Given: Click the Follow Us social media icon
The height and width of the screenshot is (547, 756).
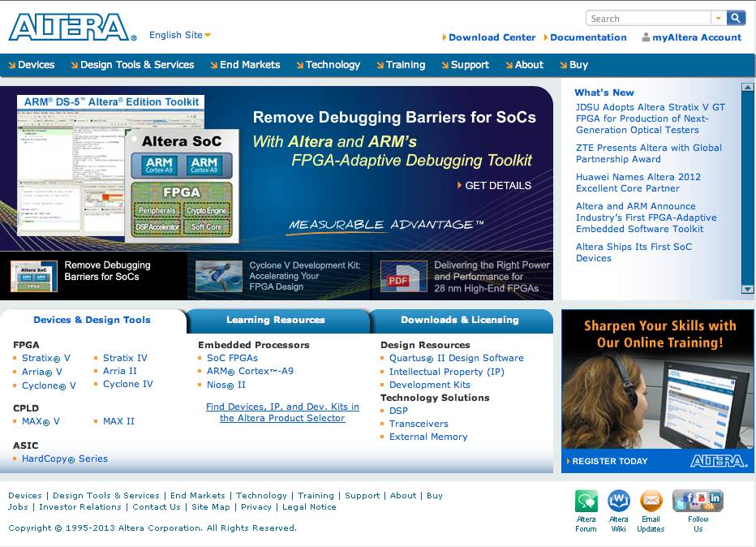Looking at the screenshot, I should tap(698, 501).
